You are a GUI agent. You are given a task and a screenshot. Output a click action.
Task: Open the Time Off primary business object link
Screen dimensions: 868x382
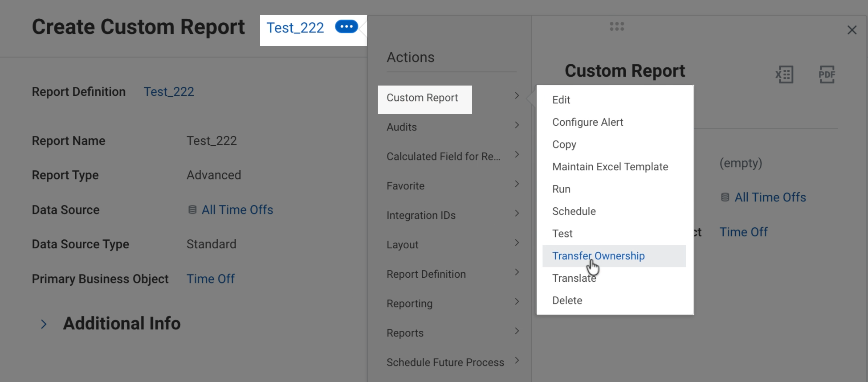click(211, 279)
